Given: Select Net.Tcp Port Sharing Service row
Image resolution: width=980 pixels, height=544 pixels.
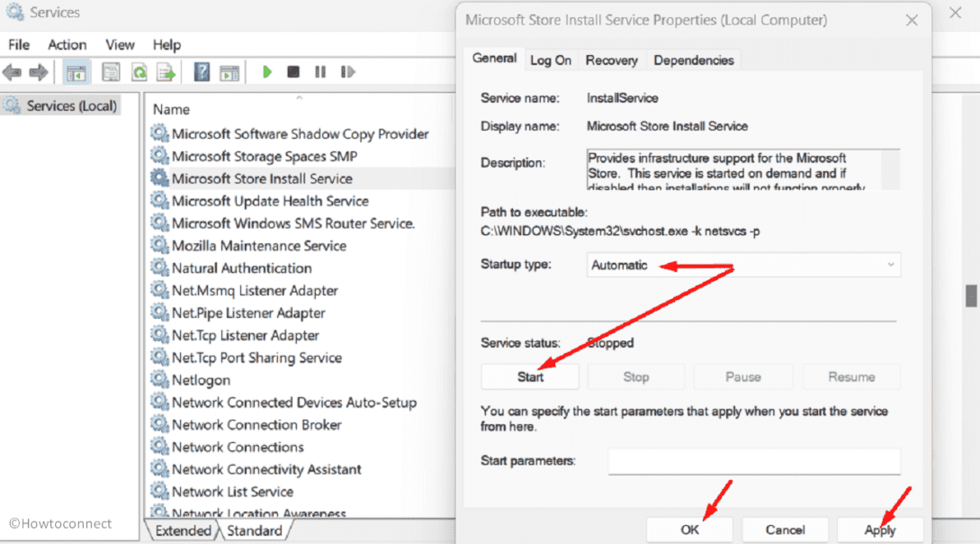Looking at the screenshot, I should (256, 358).
